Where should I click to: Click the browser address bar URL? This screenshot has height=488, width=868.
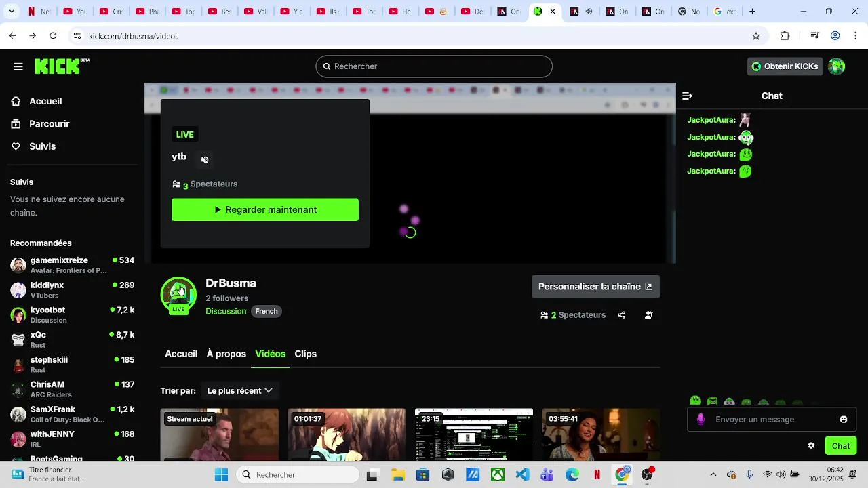pos(134,36)
